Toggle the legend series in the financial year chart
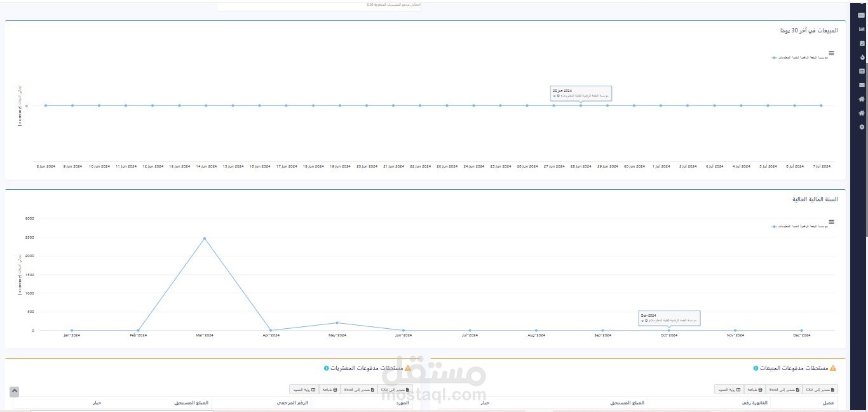The width and height of the screenshot is (868, 412). 799,227
